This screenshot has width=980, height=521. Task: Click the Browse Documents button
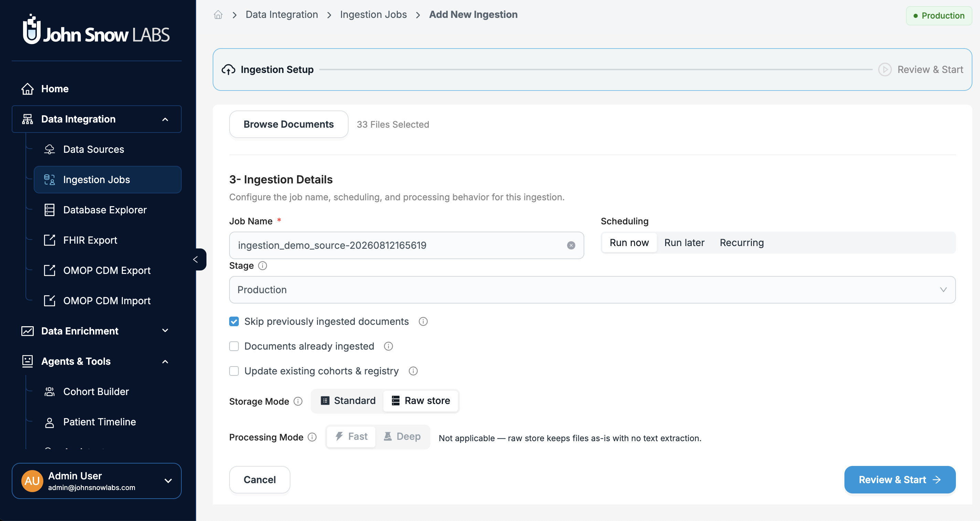coord(288,125)
